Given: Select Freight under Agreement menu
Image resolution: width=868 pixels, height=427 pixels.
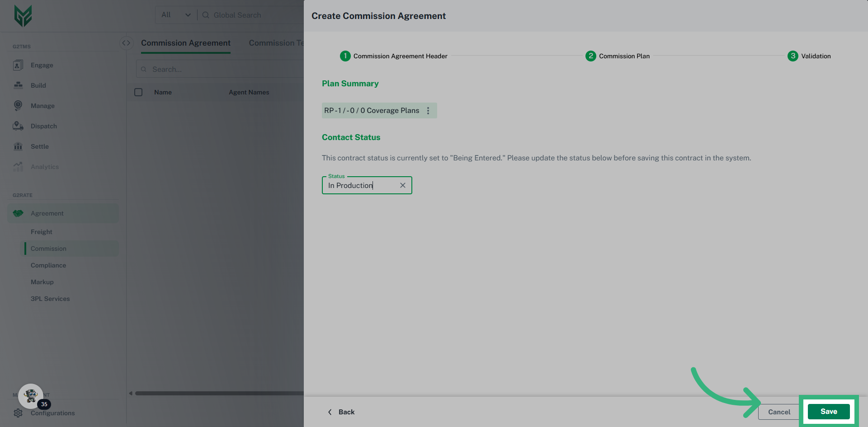Looking at the screenshot, I should (x=42, y=232).
